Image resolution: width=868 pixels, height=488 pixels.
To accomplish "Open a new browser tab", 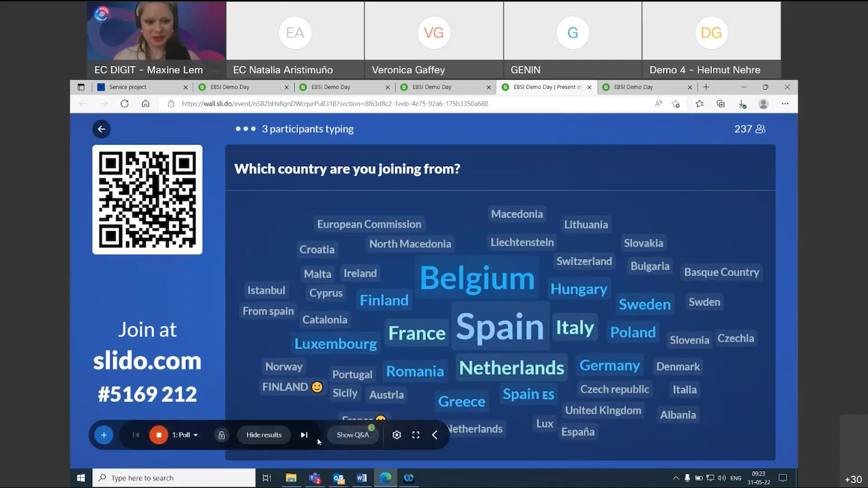I will [706, 87].
